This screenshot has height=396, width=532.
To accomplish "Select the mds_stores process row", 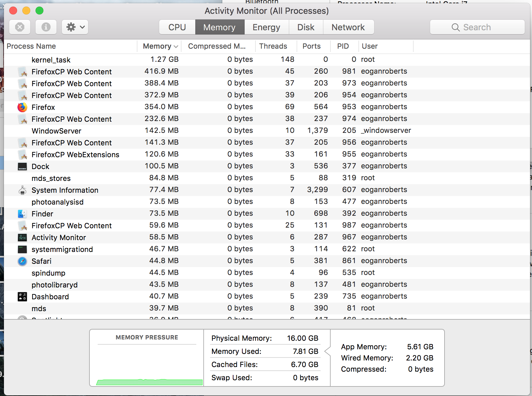I will click(x=267, y=178).
